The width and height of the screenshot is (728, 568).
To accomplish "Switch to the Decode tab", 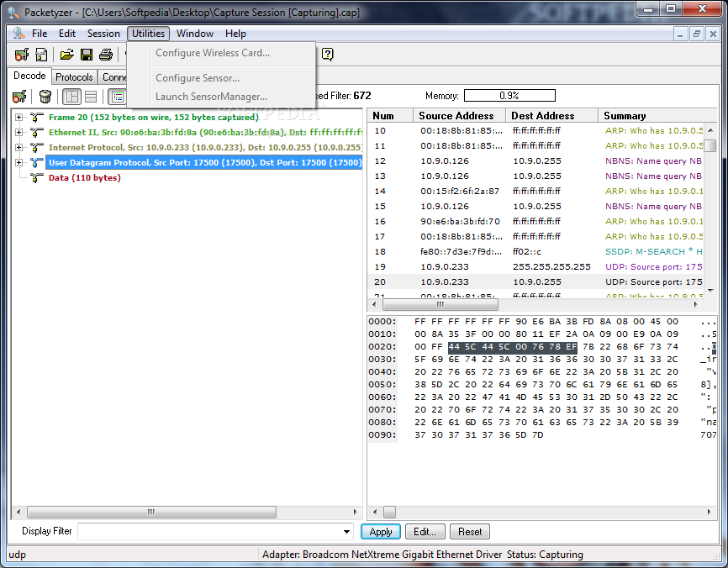I will 29,76.
